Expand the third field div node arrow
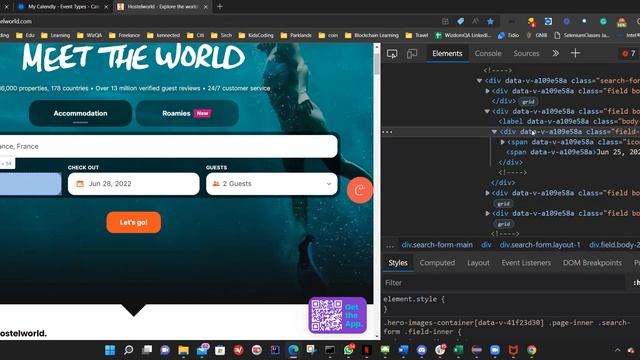The image size is (640, 360). pyautogui.click(x=487, y=193)
